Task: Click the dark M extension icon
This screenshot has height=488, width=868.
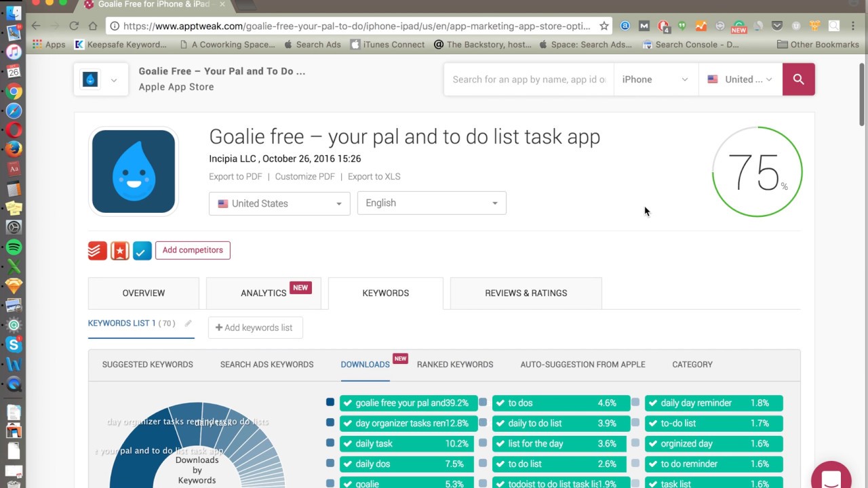Action: point(644,26)
